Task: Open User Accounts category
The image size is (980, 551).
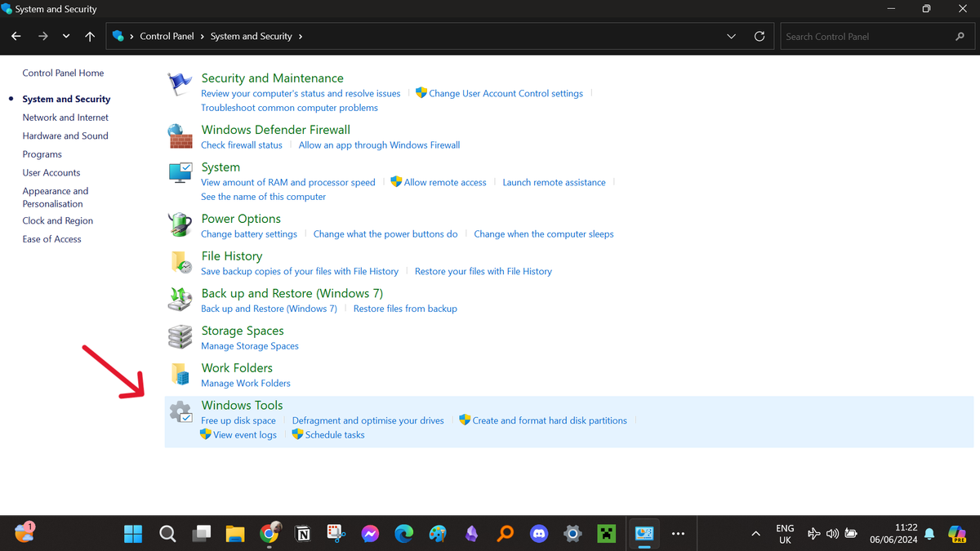Action: (x=51, y=173)
